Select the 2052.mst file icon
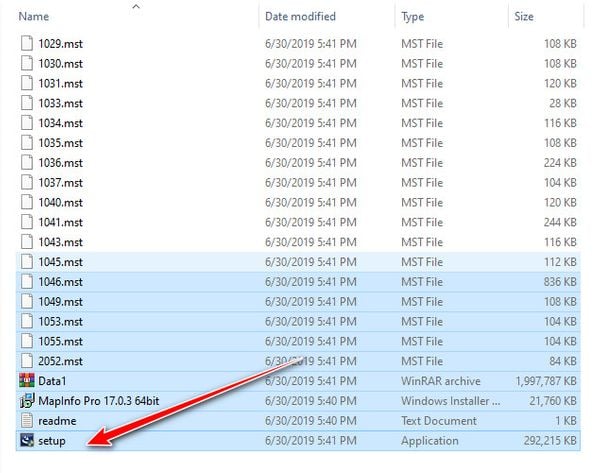 click(x=27, y=361)
